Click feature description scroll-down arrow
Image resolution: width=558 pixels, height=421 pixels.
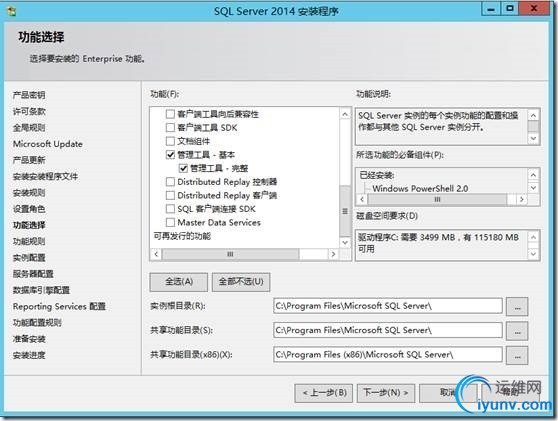(533, 138)
